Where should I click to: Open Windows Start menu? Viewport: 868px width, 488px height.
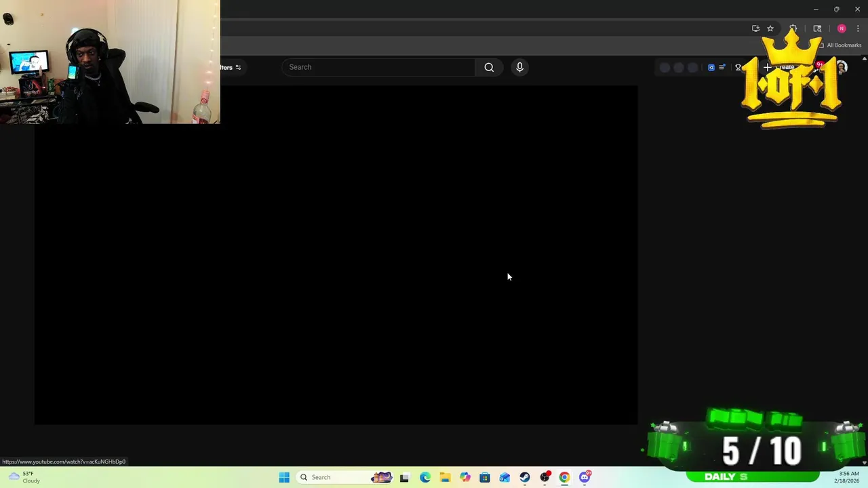coord(284,477)
